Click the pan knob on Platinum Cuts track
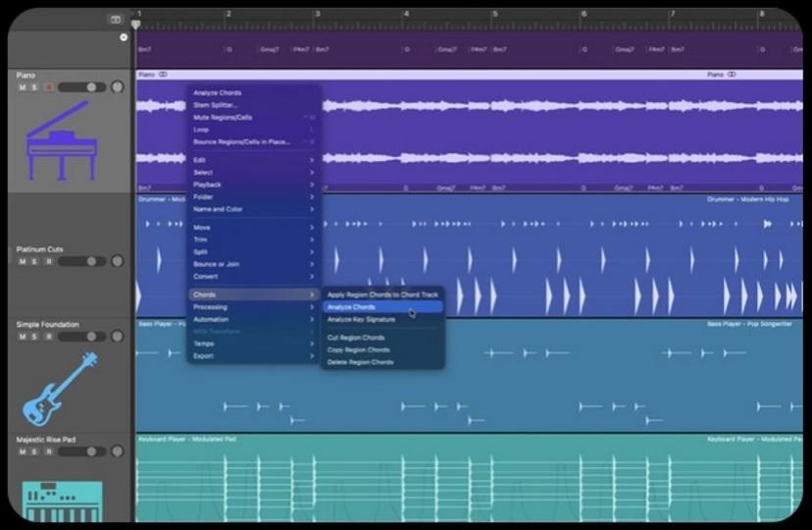Screen dimensions: 812x530 point(118,261)
